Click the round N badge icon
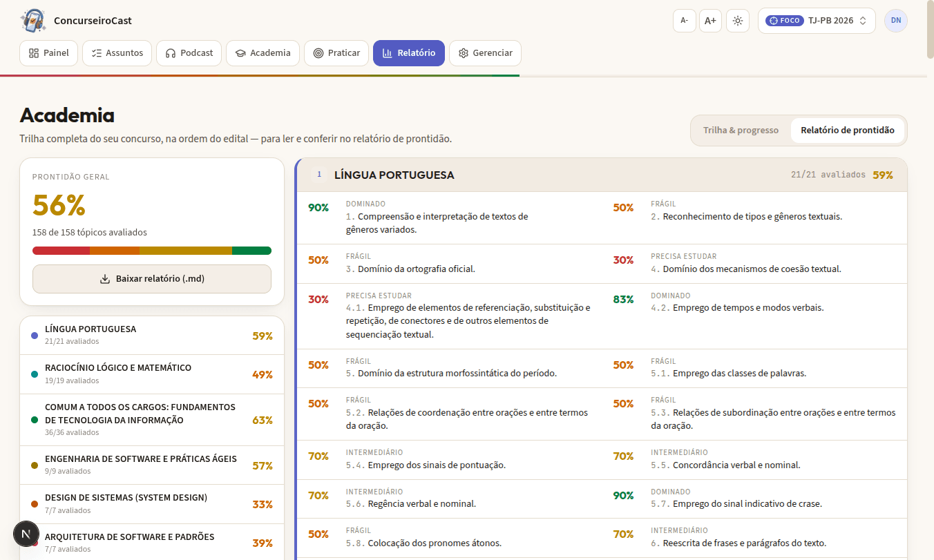Screen dimensions: 934x560 [27, 534]
